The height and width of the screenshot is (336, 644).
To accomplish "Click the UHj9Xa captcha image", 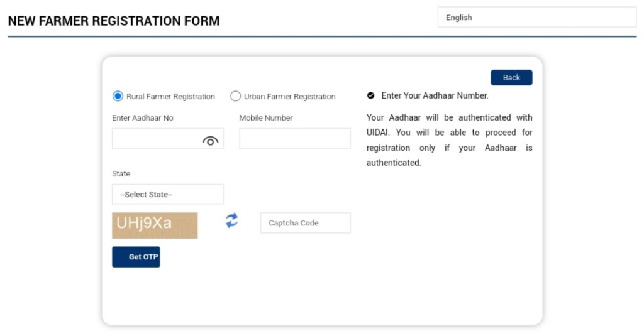I will coord(155,225).
